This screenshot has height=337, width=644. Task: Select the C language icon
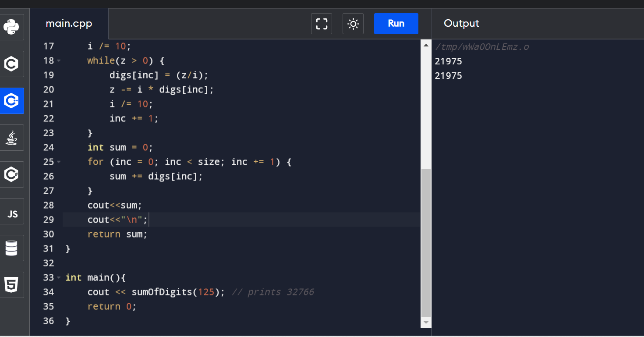11,64
